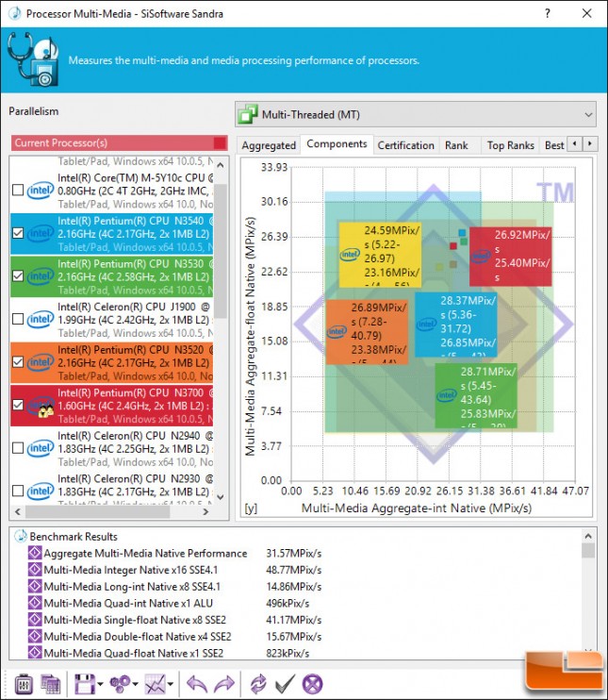The height and width of the screenshot is (700, 608).
Task: Click the icon beside Multi-Media Quad-float Native x1 SSE2
Action: click(34, 653)
